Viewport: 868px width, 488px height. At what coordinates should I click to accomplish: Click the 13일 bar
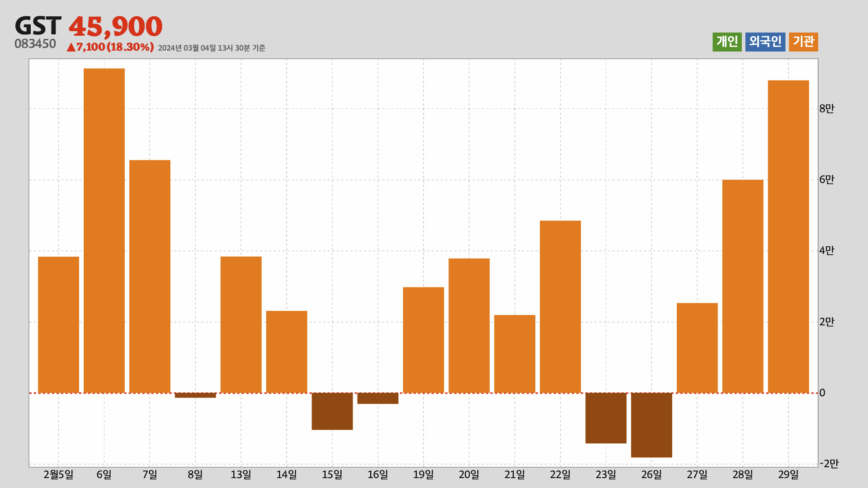(x=241, y=325)
